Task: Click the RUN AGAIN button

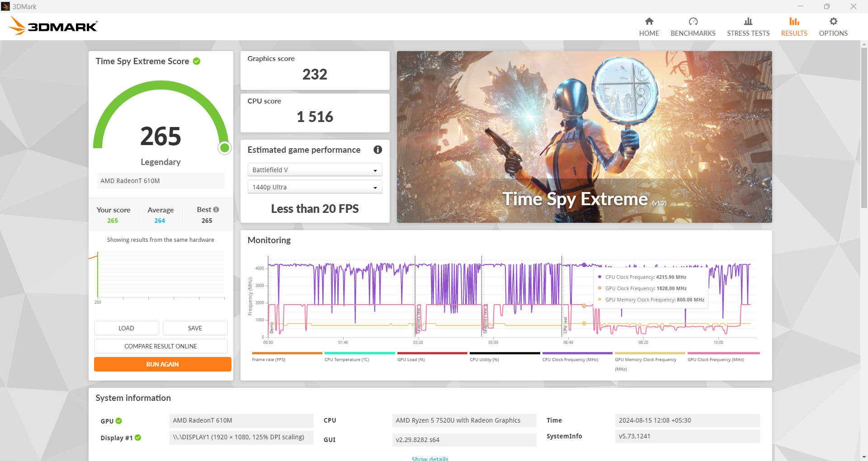Action: [162, 364]
